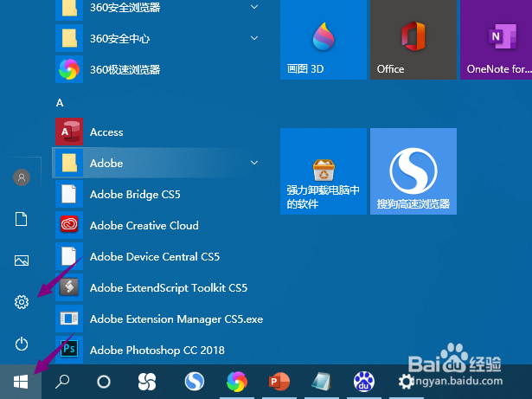Launch Adobe Creative Cloud
Image resolution: width=532 pixels, height=399 pixels.
(157, 225)
